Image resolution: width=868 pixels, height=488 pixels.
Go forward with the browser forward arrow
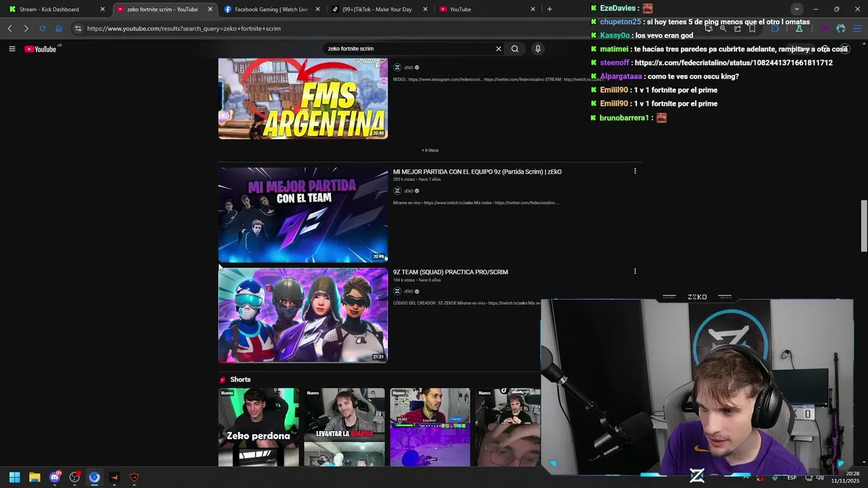[26, 28]
